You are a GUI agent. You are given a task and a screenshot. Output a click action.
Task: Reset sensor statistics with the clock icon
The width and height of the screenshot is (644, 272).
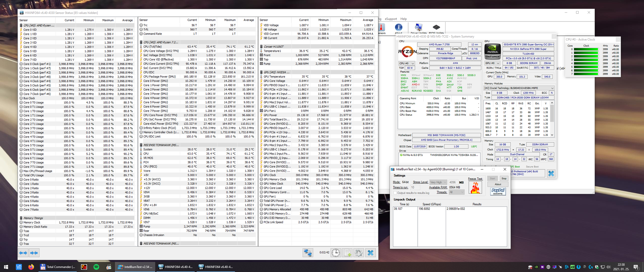tap(336, 253)
